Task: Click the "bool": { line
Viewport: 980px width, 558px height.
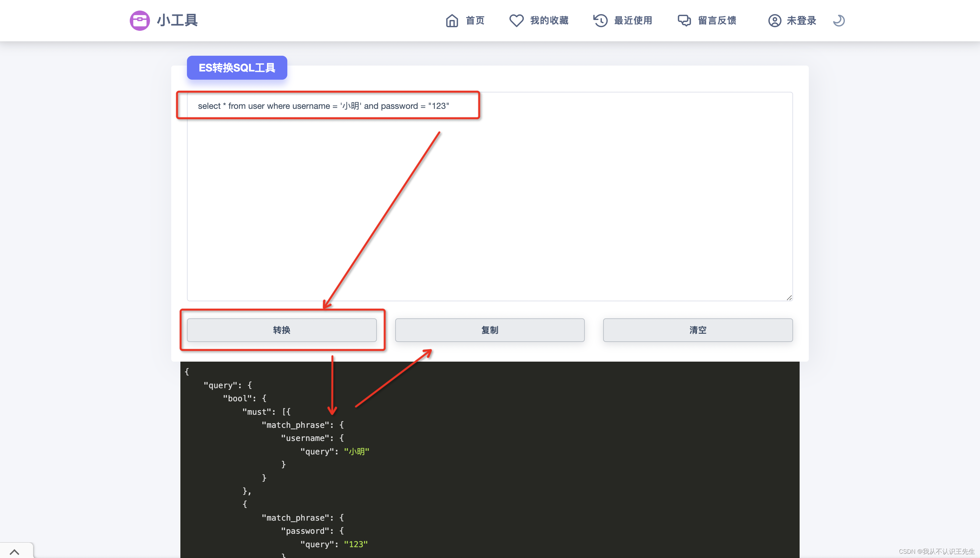Action: click(x=245, y=398)
